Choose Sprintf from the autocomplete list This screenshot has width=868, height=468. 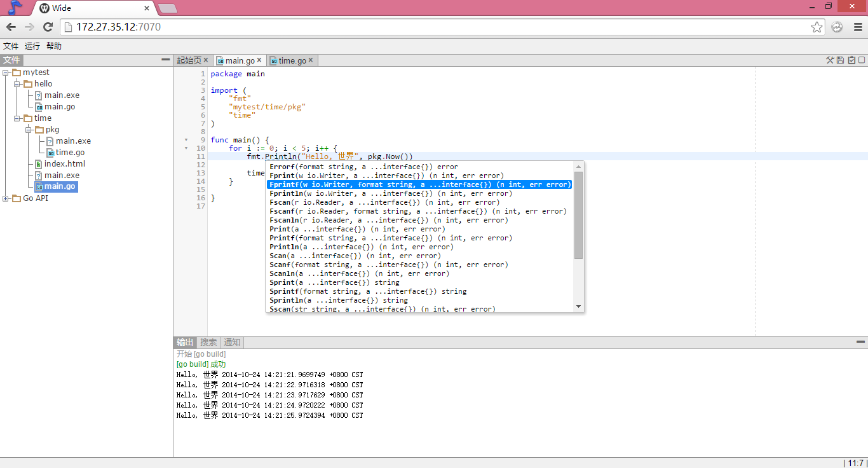(x=419, y=291)
